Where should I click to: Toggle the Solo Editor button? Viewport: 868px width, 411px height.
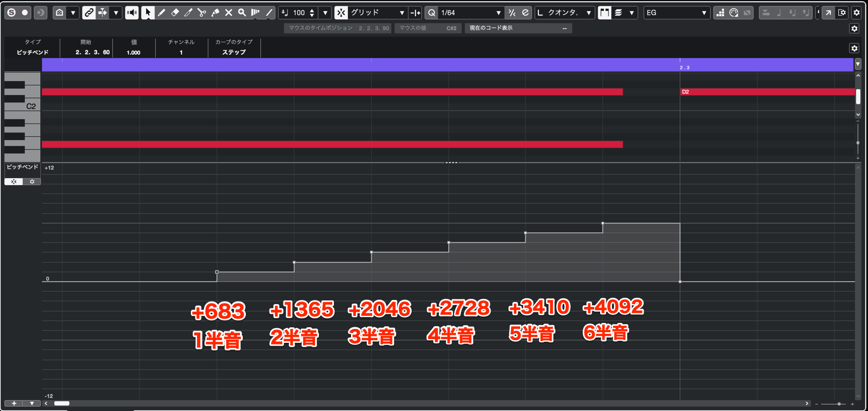(11, 12)
